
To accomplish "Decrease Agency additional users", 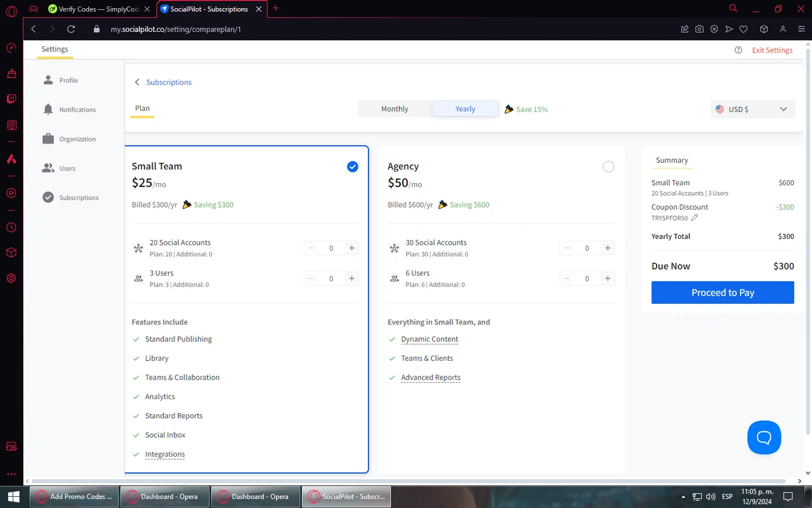I will tap(567, 278).
